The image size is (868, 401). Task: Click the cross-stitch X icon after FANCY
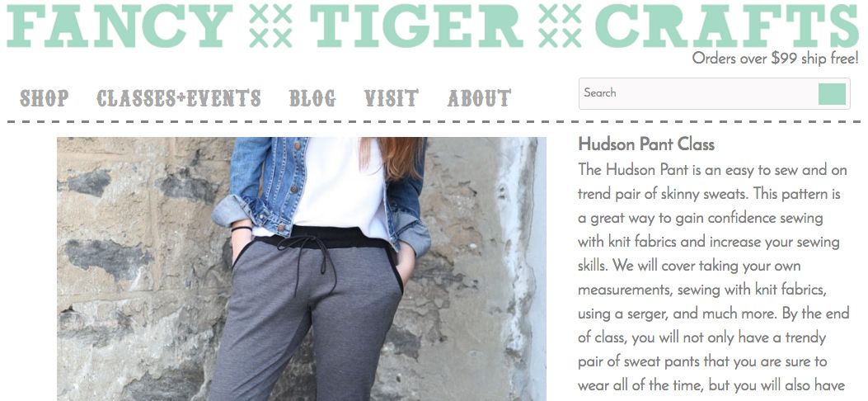tap(270, 26)
